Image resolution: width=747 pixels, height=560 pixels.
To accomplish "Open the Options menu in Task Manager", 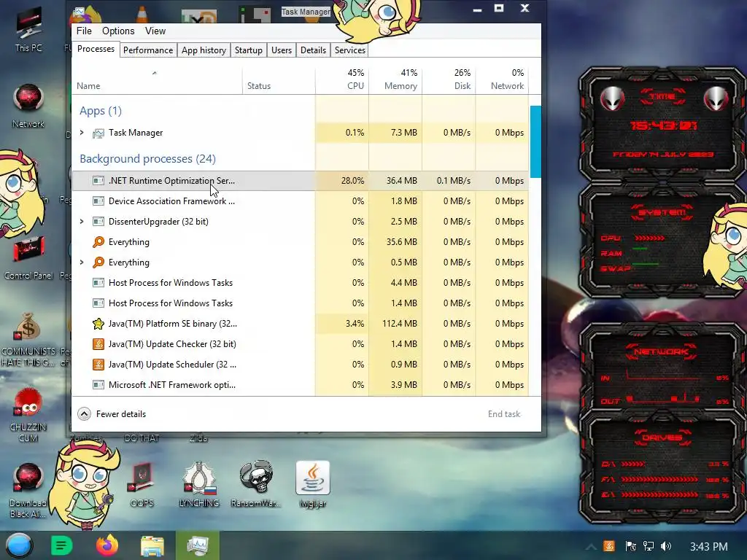I will [118, 31].
